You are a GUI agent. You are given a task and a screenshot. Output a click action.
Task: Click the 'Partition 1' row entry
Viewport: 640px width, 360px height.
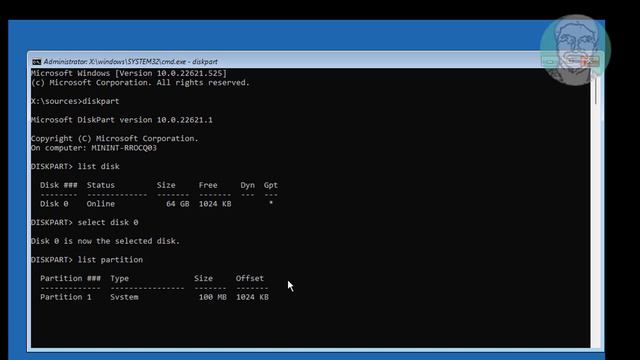[x=66, y=297]
